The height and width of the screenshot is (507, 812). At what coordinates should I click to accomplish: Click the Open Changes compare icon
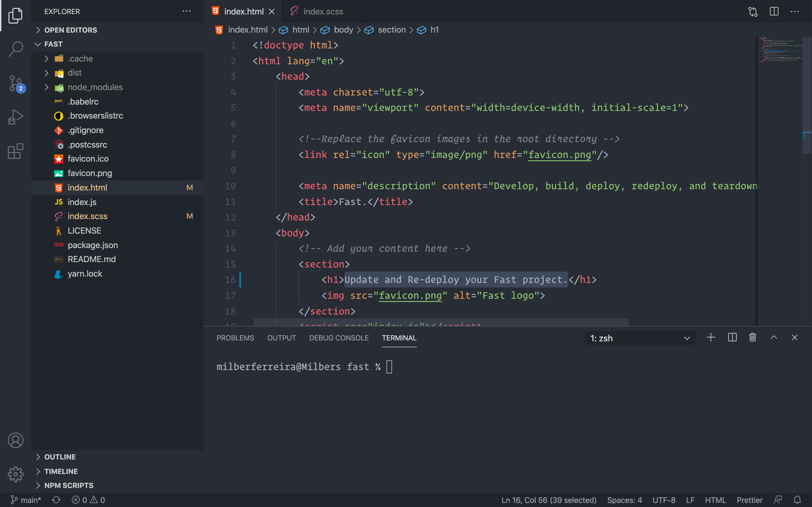pos(753,11)
